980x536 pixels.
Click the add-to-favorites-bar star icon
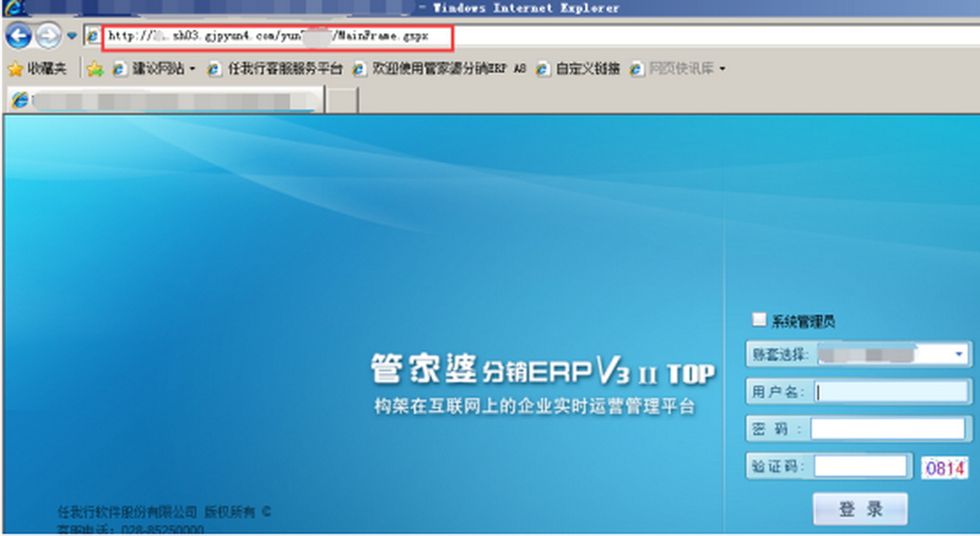96,69
